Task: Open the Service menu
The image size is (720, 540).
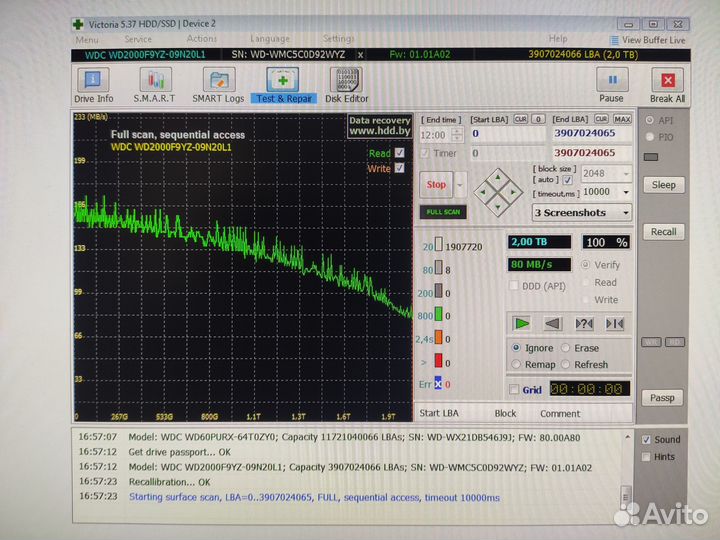Action: [138, 39]
